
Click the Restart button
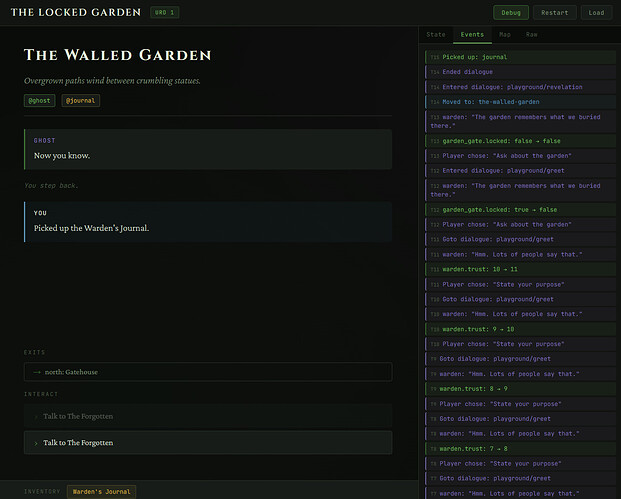[x=553, y=13]
